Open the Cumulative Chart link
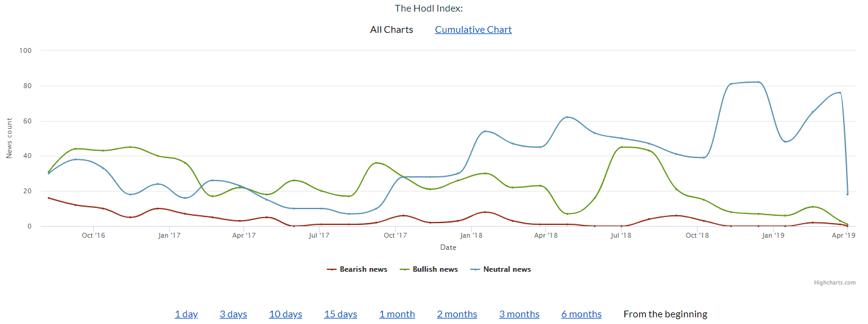 click(x=473, y=29)
